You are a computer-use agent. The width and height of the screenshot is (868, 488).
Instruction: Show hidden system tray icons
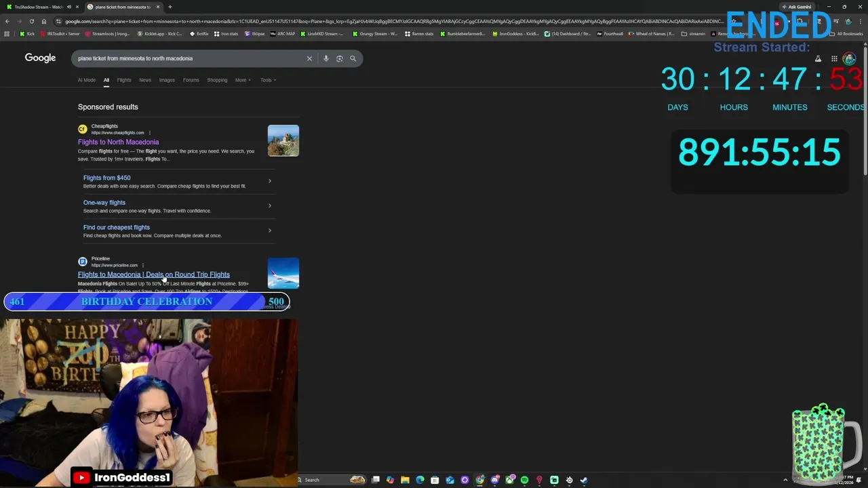[x=785, y=480]
